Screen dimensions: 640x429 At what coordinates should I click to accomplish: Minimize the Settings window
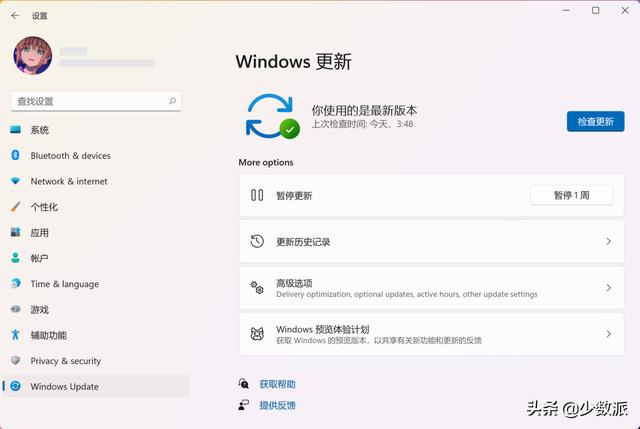click(x=566, y=11)
